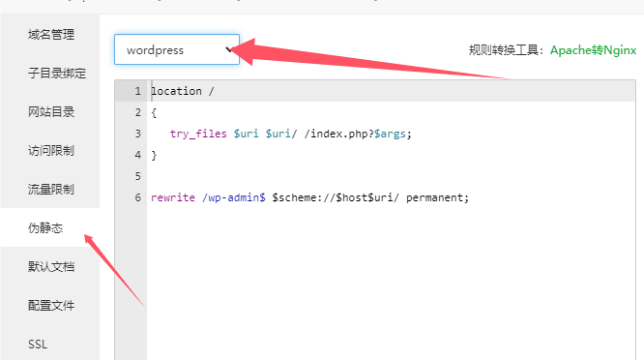Click the closing brace on line 4
The height and width of the screenshot is (360, 644).
[x=154, y=156]
